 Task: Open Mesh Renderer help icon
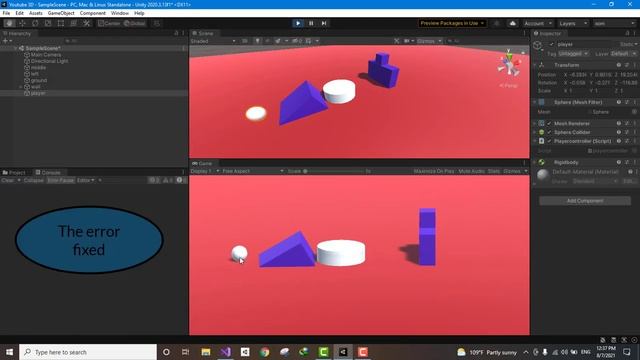[x=619, y=123]
